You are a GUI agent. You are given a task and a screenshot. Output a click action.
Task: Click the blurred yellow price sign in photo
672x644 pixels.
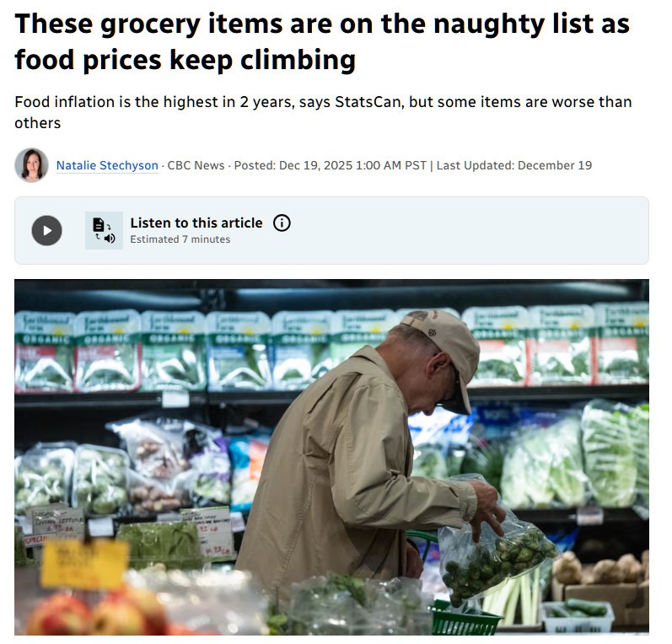pos(85,563)
